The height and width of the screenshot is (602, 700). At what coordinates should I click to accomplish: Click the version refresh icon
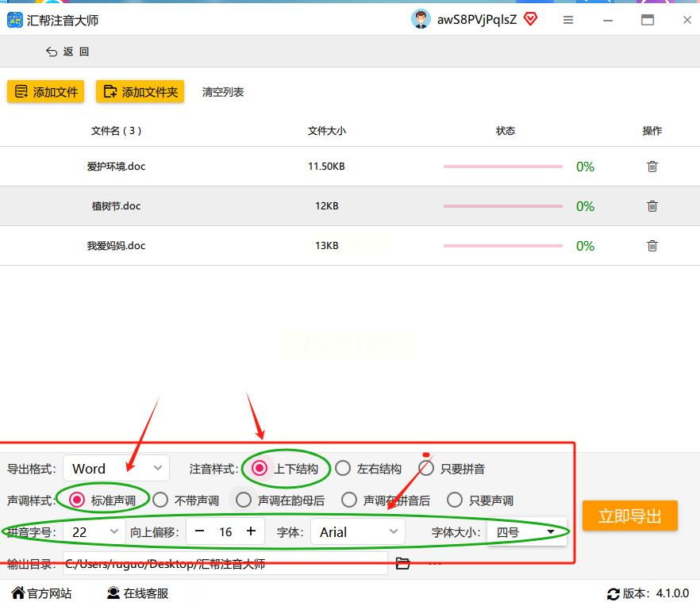point(613,594)
